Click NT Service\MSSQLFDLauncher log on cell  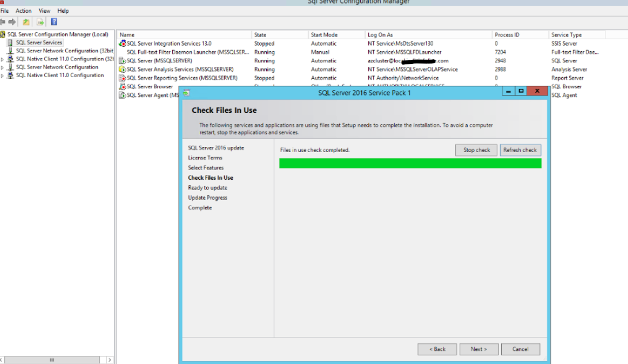point(404,52)
